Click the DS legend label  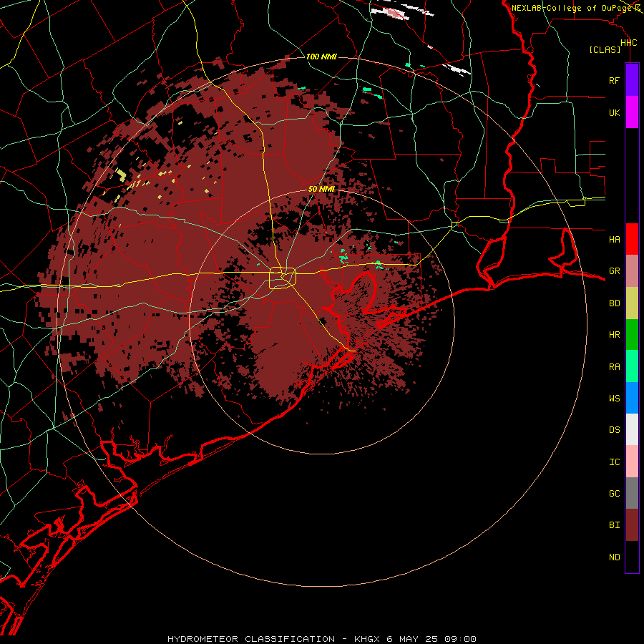pos(614,430)
